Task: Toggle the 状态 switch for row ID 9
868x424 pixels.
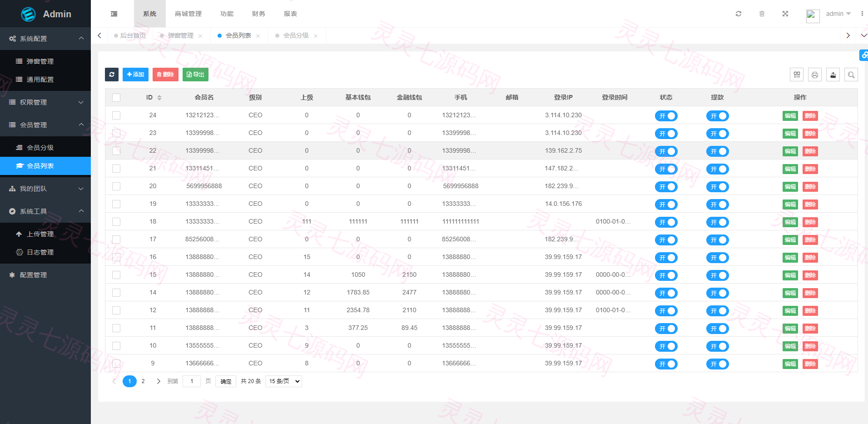Action: (x=666, y=364)
